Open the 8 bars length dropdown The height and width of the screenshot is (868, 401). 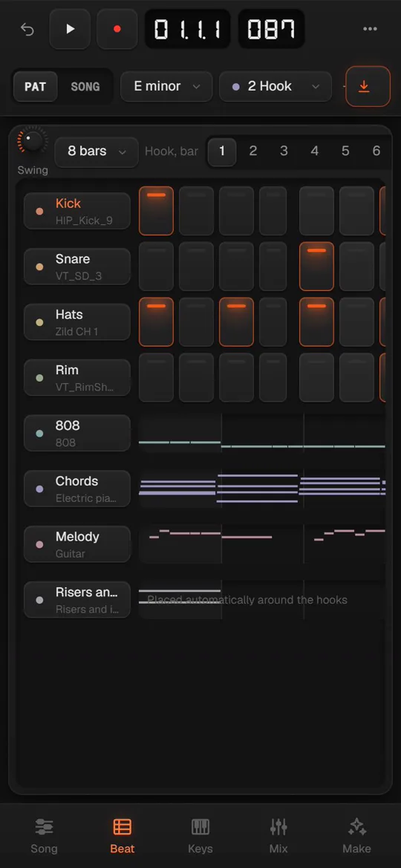click(x=97, y=151)
